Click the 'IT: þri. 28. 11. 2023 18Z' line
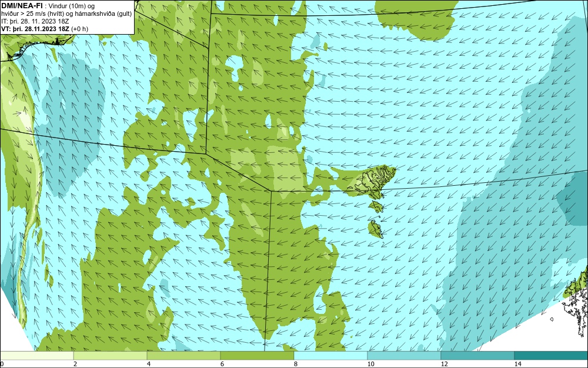The width and height of the screenshot is (588, 368). (35, 21)
